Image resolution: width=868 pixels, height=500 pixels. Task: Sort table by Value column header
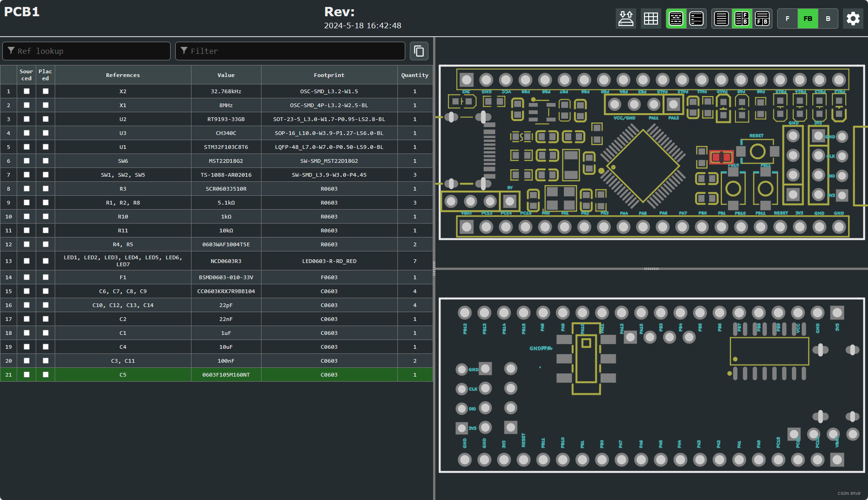pyautogui.click(x=226, y=75)
